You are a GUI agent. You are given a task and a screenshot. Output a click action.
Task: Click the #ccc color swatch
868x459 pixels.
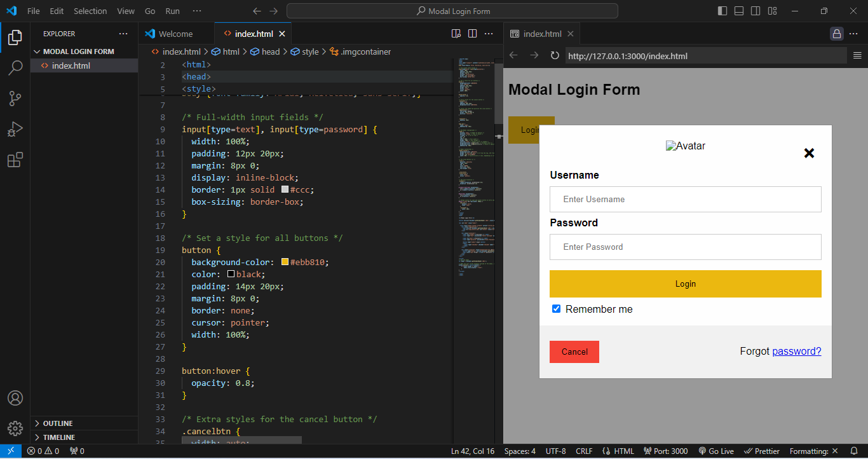click(285, 189)
